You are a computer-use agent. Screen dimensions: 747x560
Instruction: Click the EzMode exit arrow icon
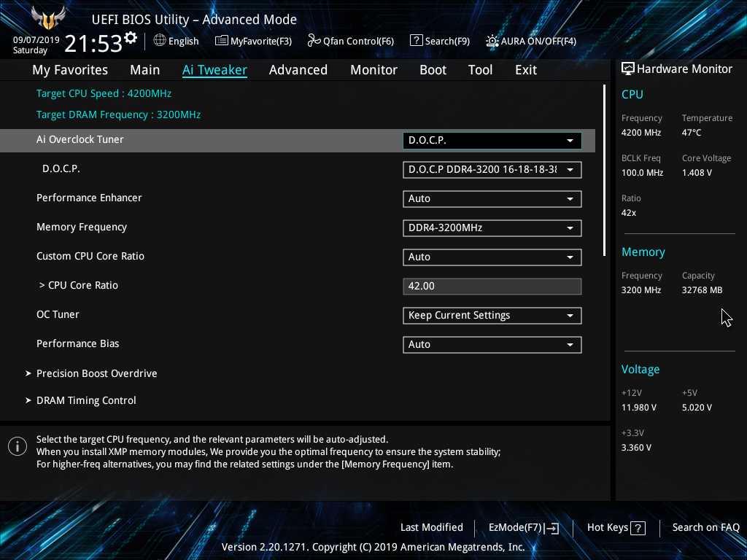(551, 528)
